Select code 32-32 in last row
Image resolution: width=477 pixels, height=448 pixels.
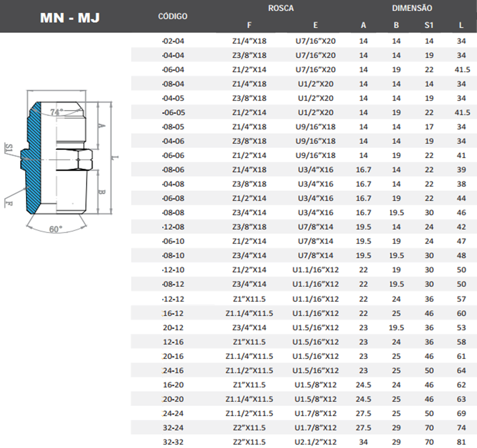point(173,442)
